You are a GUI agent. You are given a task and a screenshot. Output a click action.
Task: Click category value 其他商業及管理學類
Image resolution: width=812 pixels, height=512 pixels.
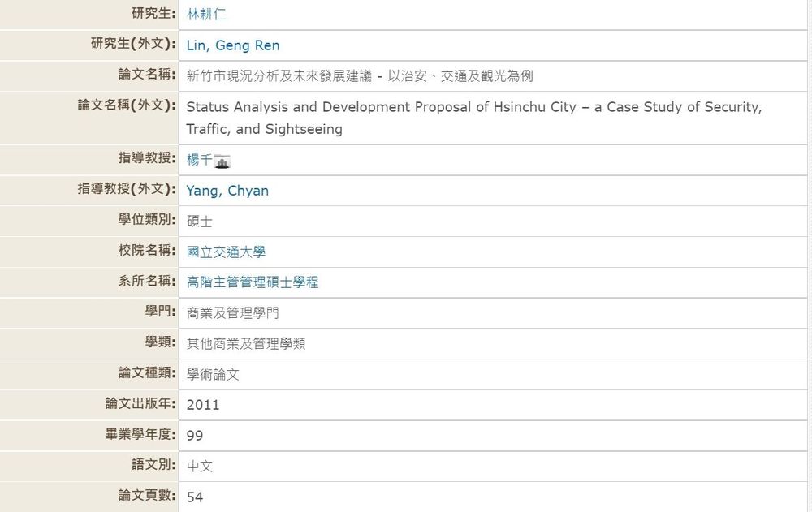[246, 344]
